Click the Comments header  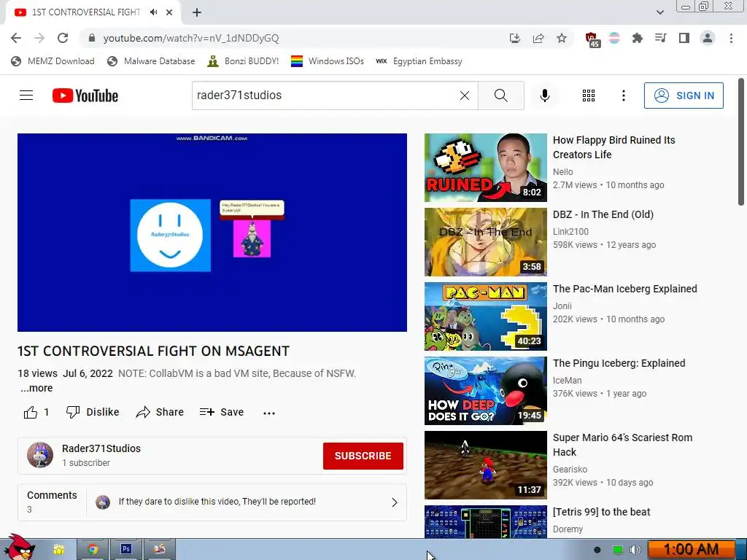coord(52,495)
